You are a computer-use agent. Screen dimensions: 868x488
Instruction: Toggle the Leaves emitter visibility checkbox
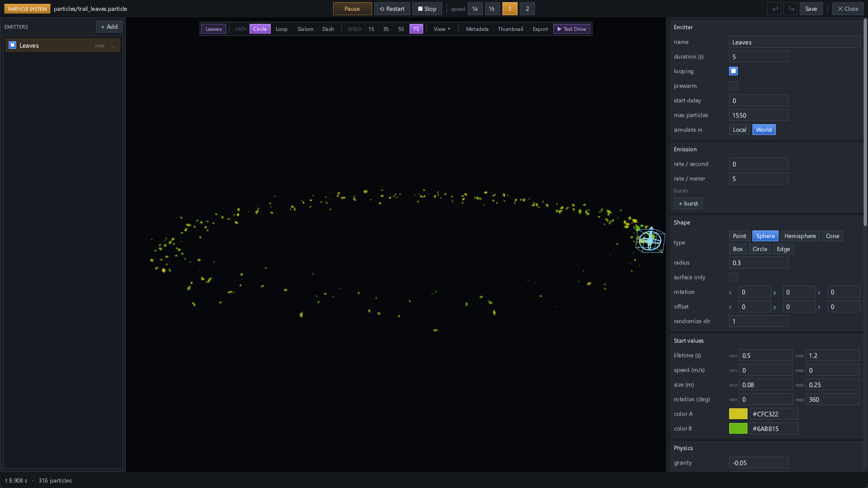click(12, 45)
